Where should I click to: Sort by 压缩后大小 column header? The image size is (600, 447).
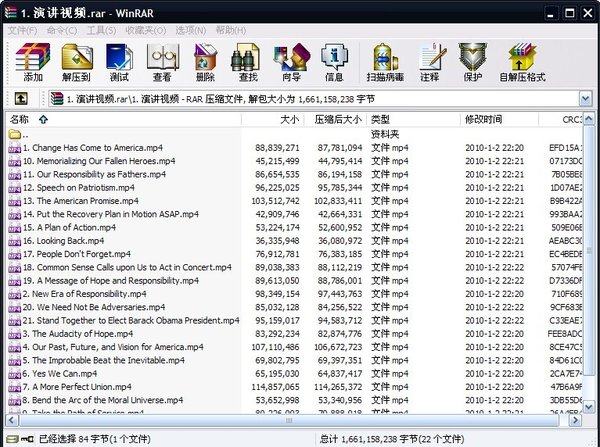point(335,119)
